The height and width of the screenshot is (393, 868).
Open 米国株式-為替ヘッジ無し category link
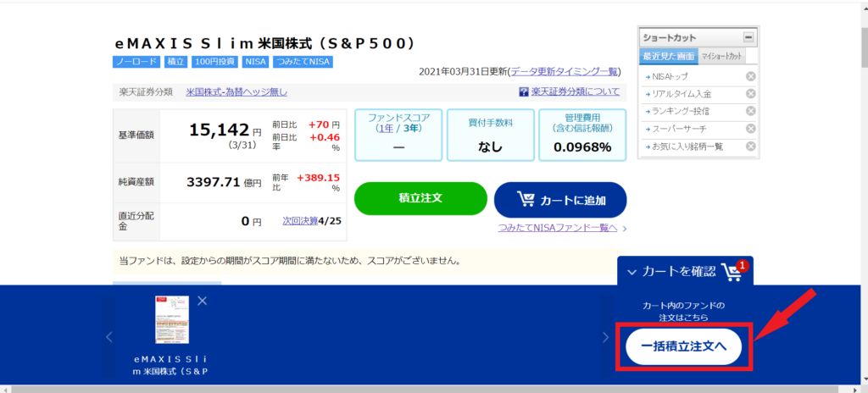pyautogui.click(x=237, y=92)
